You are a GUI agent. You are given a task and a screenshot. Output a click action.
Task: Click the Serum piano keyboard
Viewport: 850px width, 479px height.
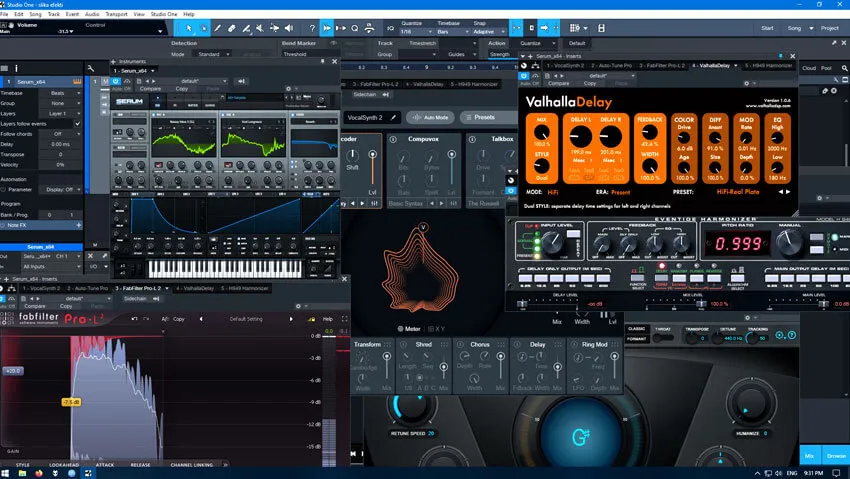pos(224,268)
